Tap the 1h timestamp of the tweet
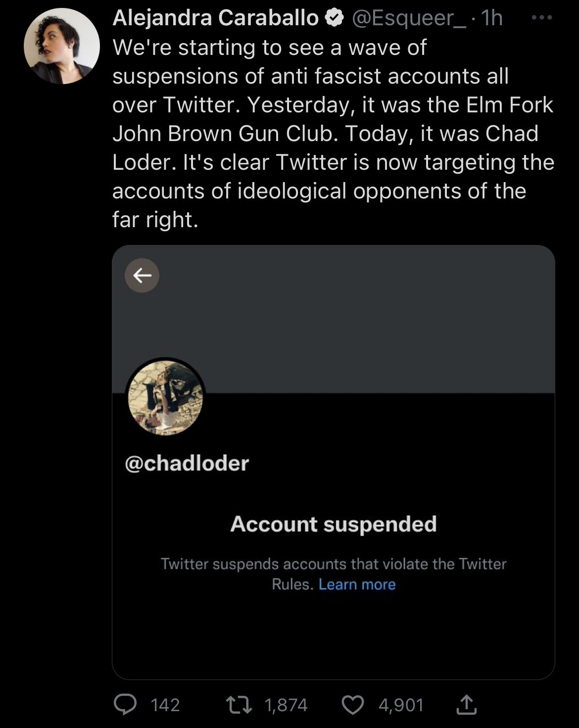The height and width of the screenshot is (728, 579). coord(492,18)
